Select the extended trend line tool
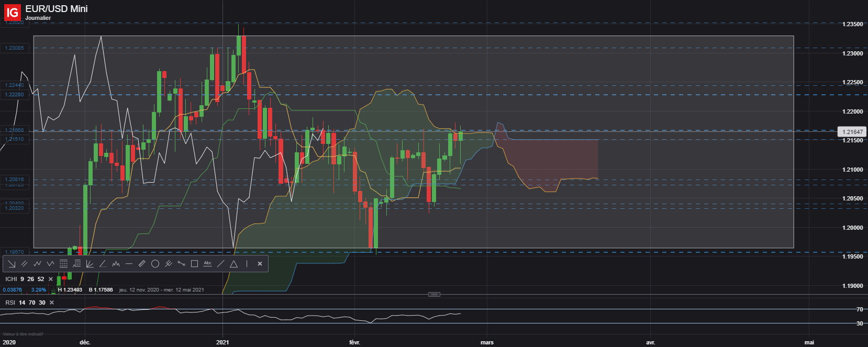 (103, 264)
